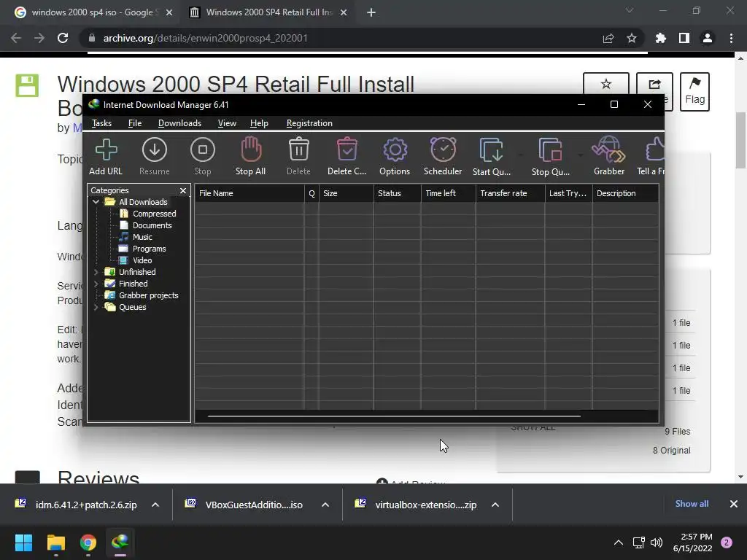Screen dimensions: 747x560
Task: Click the archive.org Favorite star button
Action: click(x=606, y=85)
